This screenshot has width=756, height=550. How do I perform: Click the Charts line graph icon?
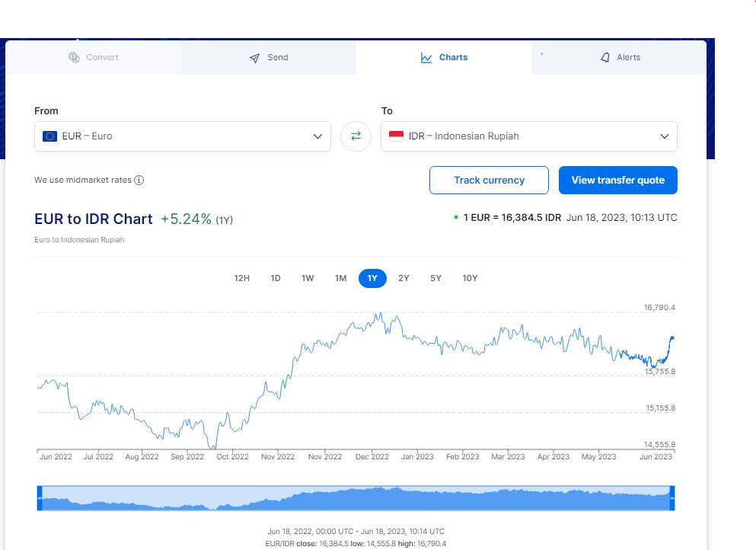pos(426,58)
